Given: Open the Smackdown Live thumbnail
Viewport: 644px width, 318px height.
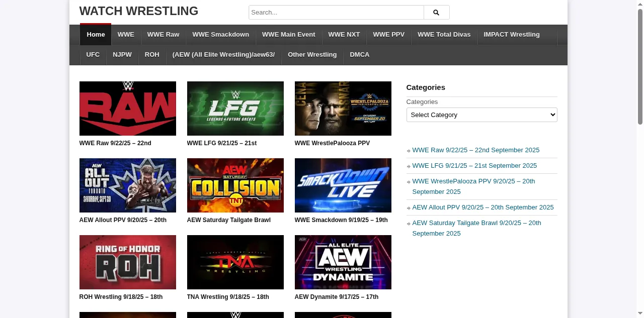Looking at the screenshot, I should pos(343,185).
